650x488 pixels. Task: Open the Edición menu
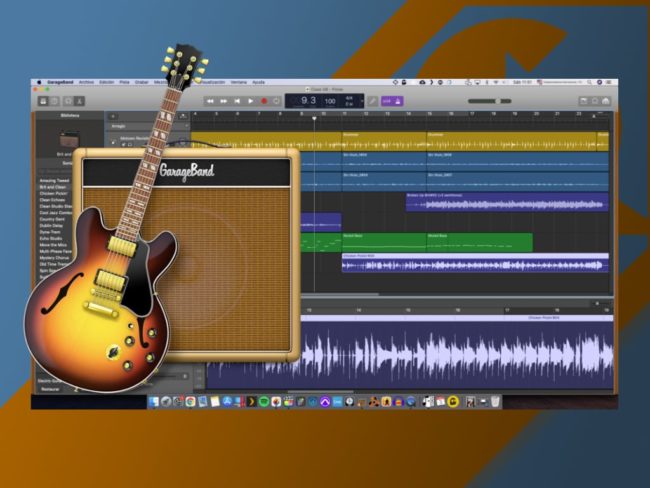coord(107,82)
